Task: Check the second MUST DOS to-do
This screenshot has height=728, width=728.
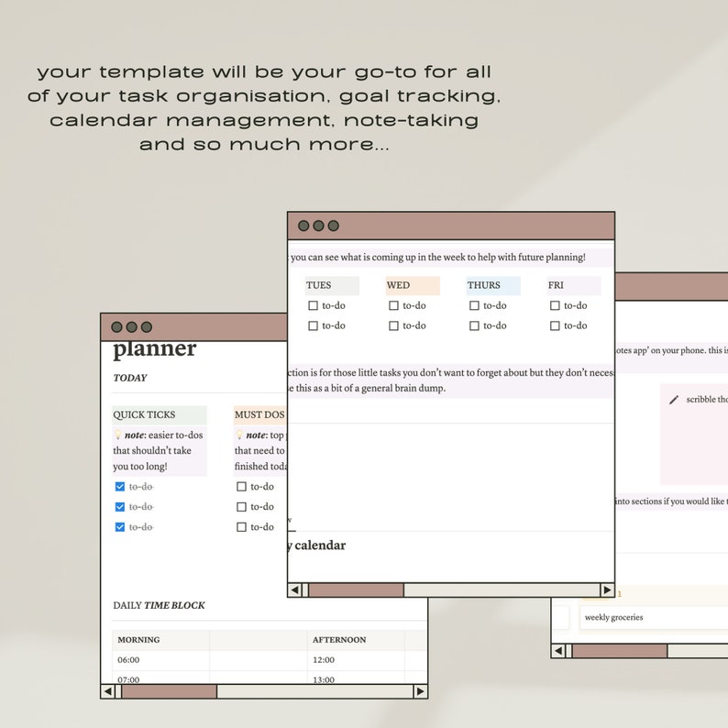Action: 241,506
